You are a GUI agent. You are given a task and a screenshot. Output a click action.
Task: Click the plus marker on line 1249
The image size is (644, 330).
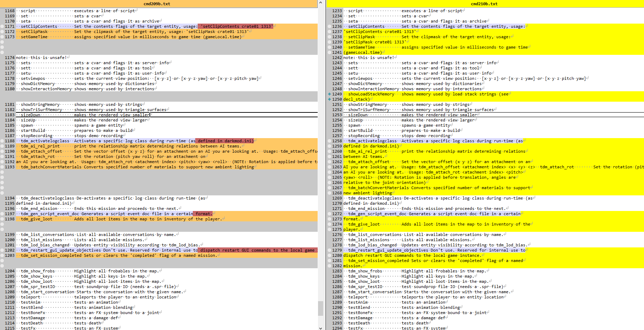click(x=329, y=94)
